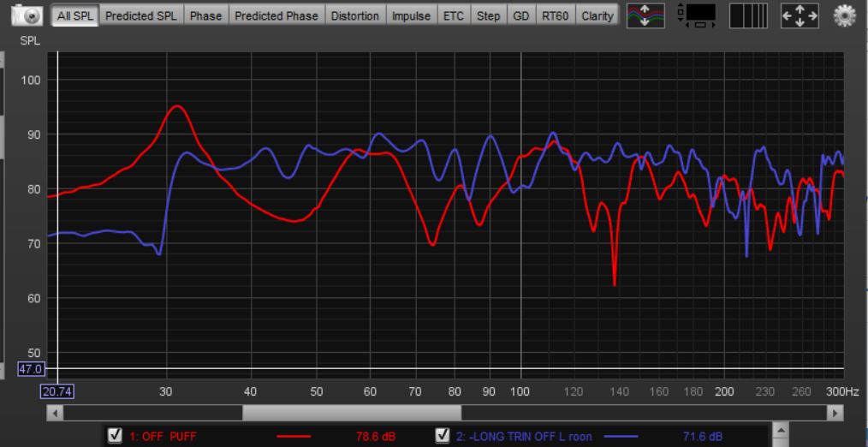The image size is (868, 447).
Task: Click the 71.6 dB readout value
Action: [703, 437]
